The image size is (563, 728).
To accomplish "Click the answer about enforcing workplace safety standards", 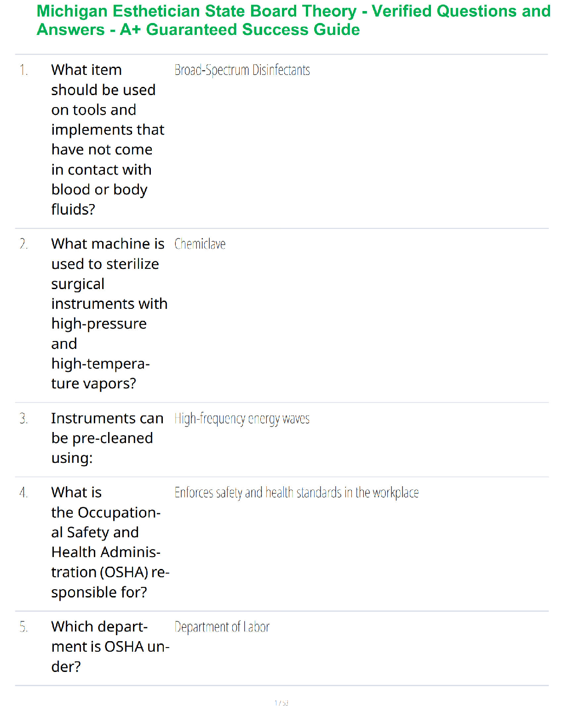I will [297, 493].
